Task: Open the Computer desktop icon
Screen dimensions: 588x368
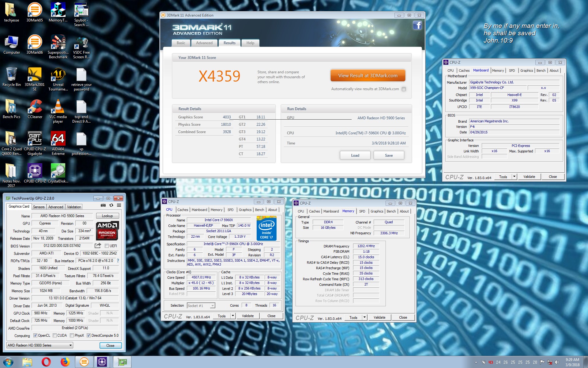Action: [11, 44]
